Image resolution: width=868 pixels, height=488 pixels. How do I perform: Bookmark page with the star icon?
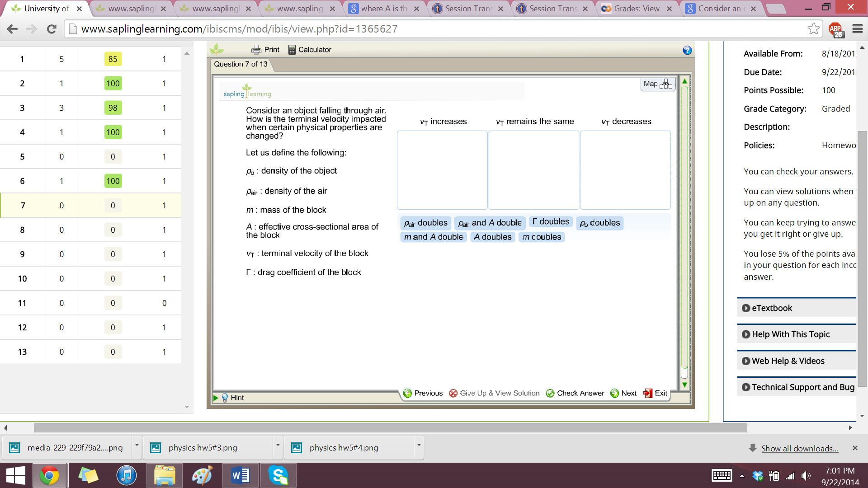tap(813, 29)
